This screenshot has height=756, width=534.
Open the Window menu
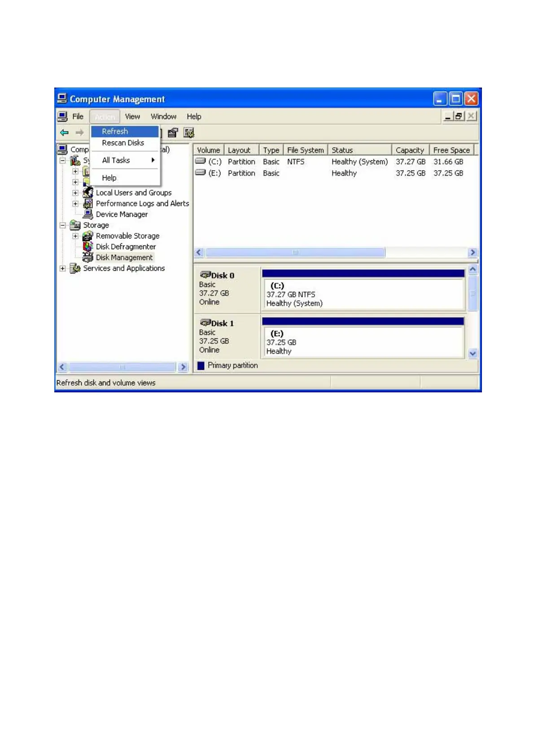163,116
